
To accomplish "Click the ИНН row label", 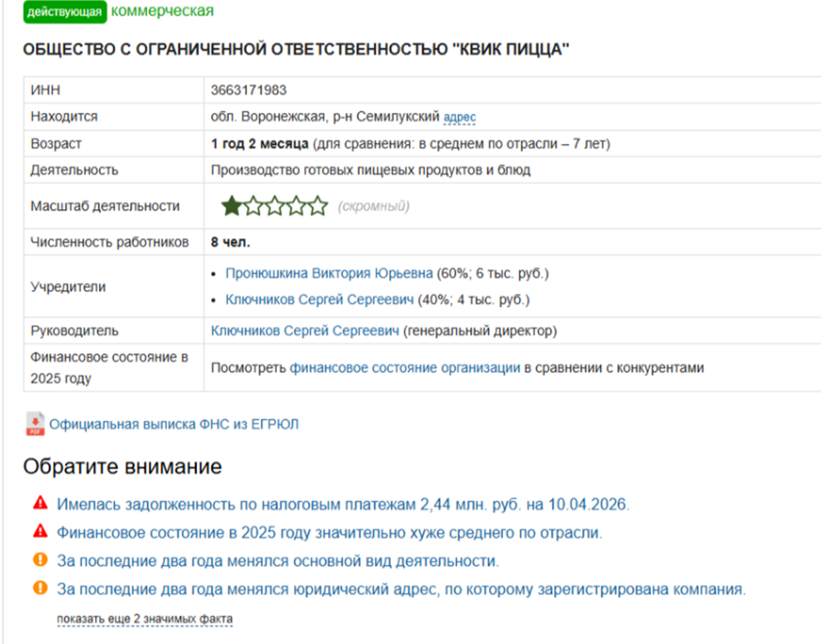I will click(x=45, y=90).
